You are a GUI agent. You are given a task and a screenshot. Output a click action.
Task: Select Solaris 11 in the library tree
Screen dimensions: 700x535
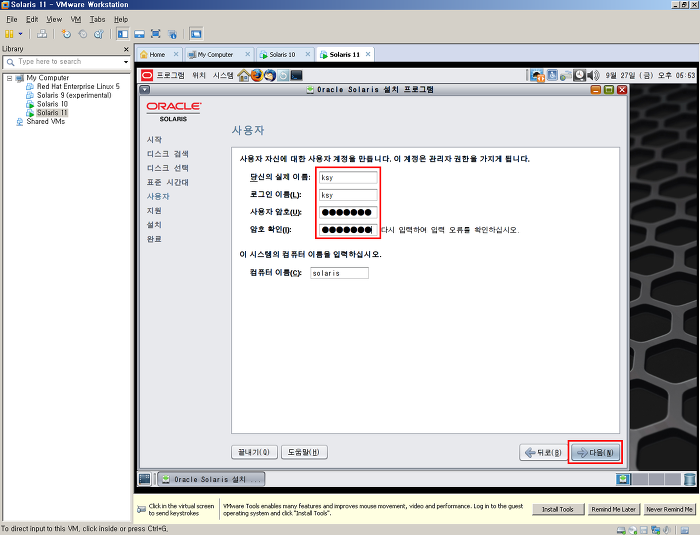(x=52, y=113)
